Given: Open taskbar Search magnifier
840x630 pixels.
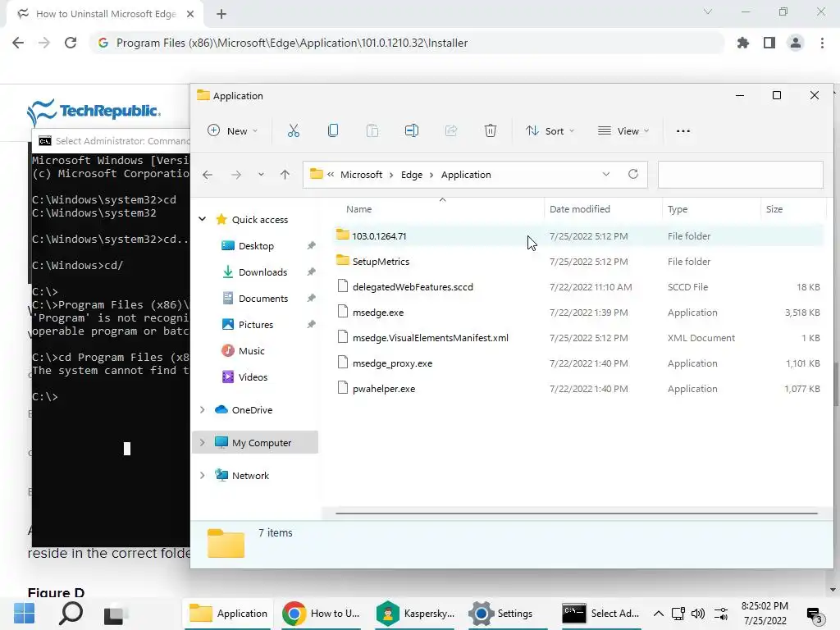Looking at the screenshot, I should click(x=71, y=614).
